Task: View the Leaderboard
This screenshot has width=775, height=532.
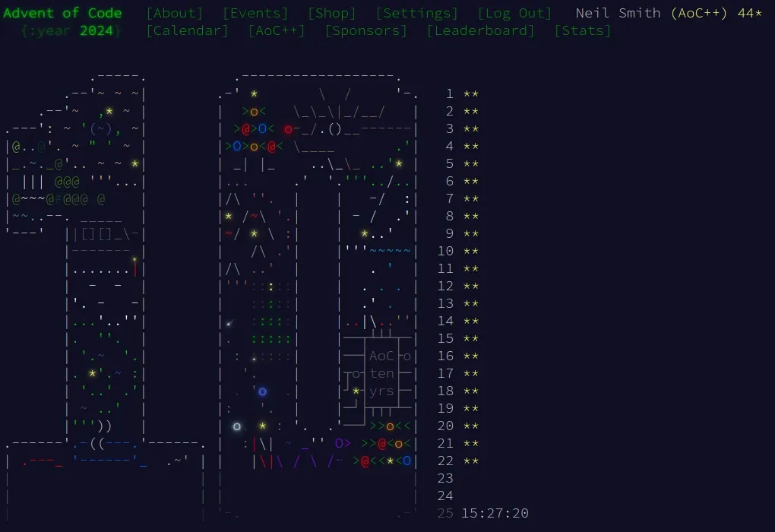Action: (480, 30)
